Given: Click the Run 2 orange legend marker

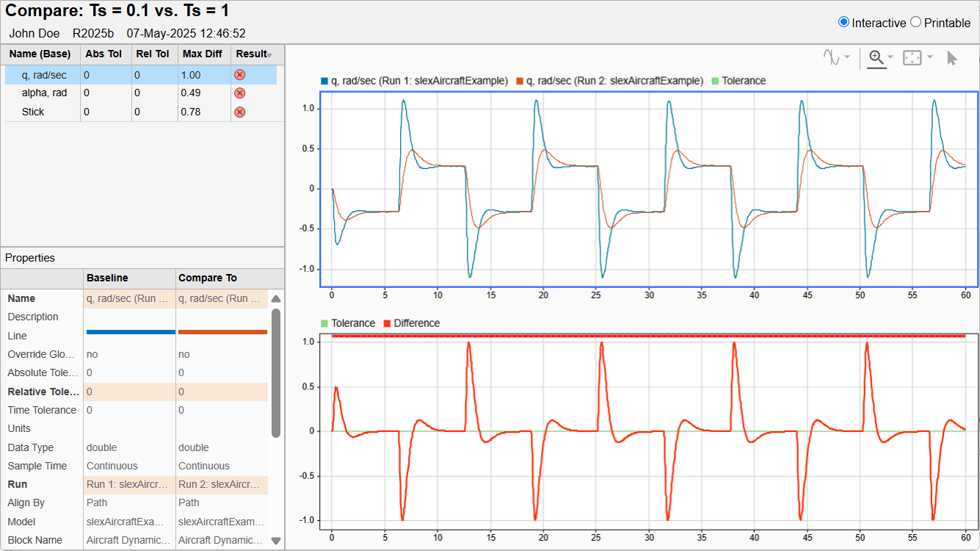Looking at the screenshot, I should click(x=520, y=81).
